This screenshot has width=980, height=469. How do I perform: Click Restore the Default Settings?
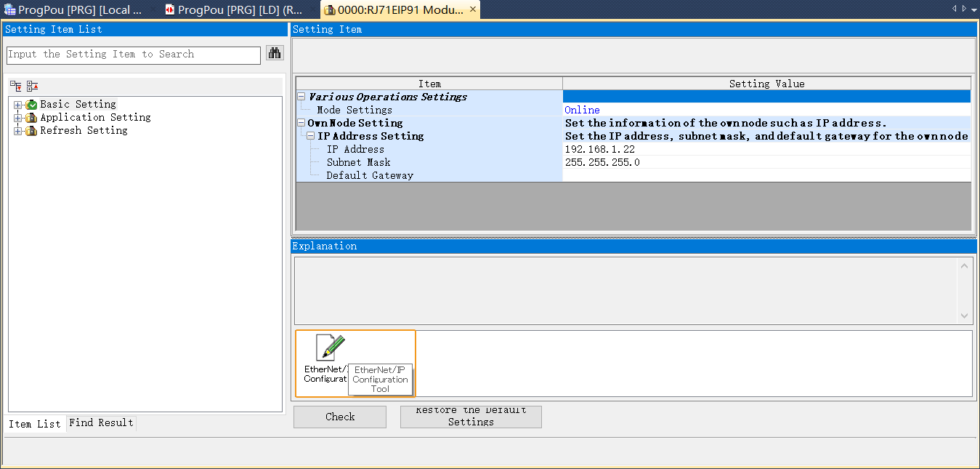(x=470, y=416)
